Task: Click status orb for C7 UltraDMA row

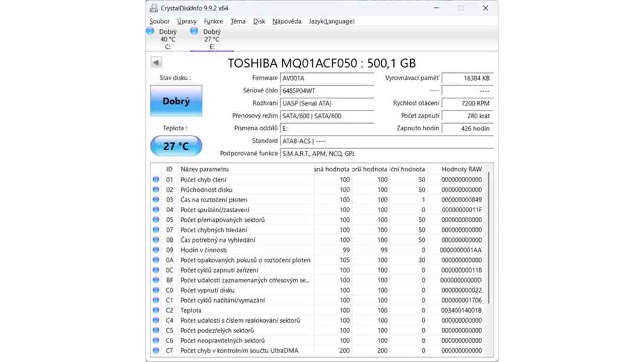Action: (156, 351)
